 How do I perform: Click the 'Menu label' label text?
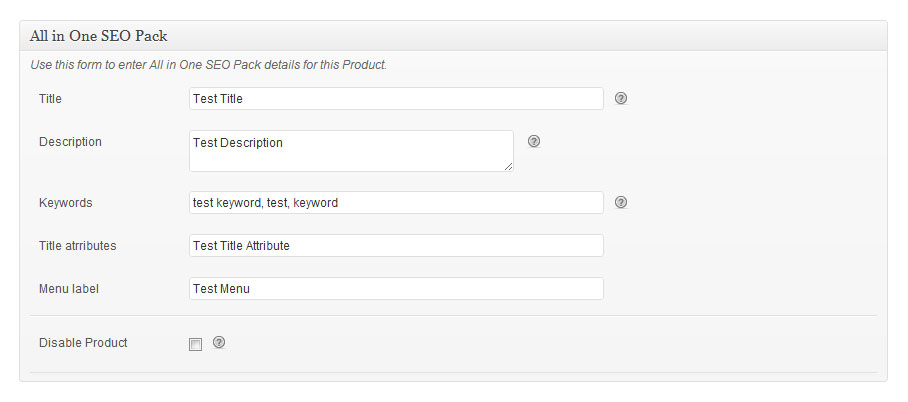tap(69, 289)
